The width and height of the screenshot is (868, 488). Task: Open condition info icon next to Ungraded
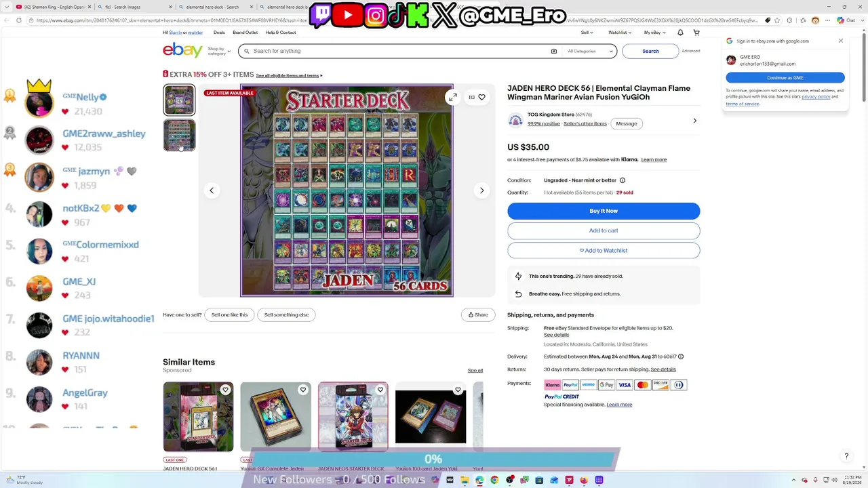point(623,180)
